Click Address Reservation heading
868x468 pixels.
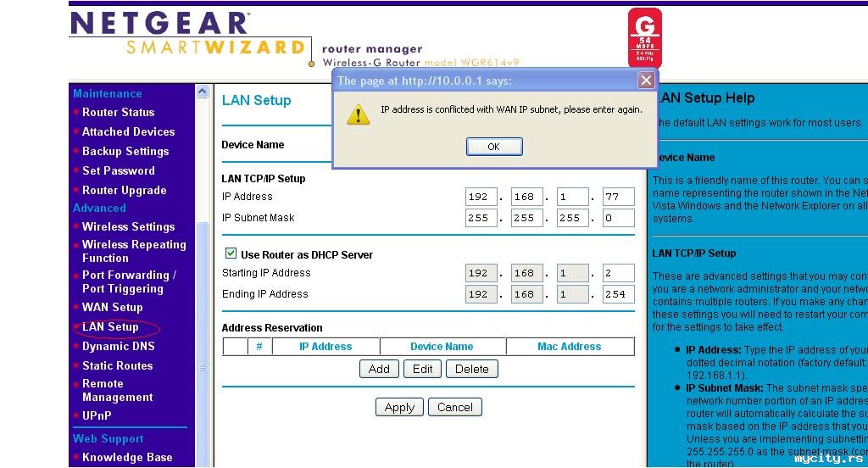[x=272, y=328]
